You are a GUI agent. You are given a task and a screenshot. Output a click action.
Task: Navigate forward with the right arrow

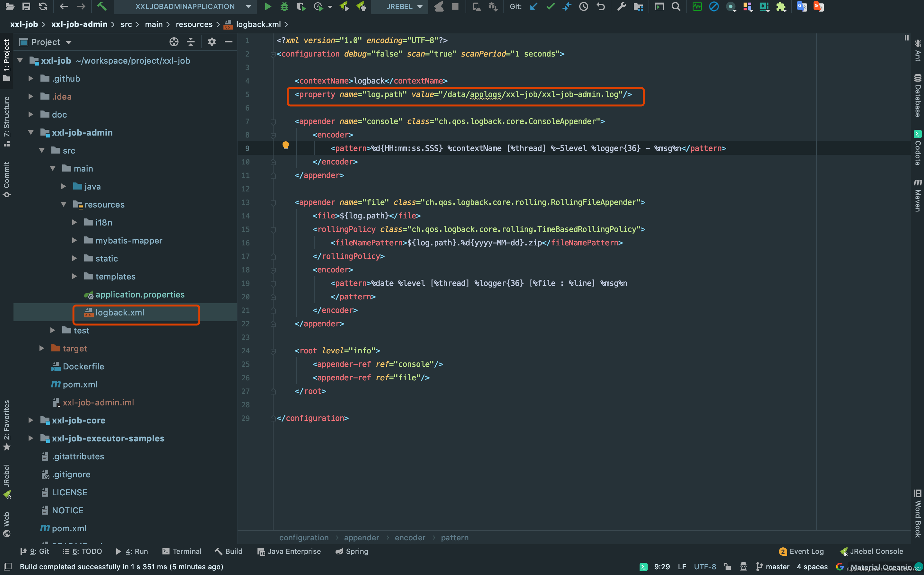coord(81,6)
